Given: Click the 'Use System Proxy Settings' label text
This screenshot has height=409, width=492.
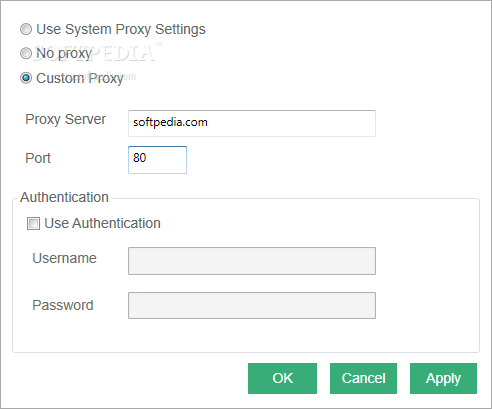Looking at the screenshot, I should 121,29.
